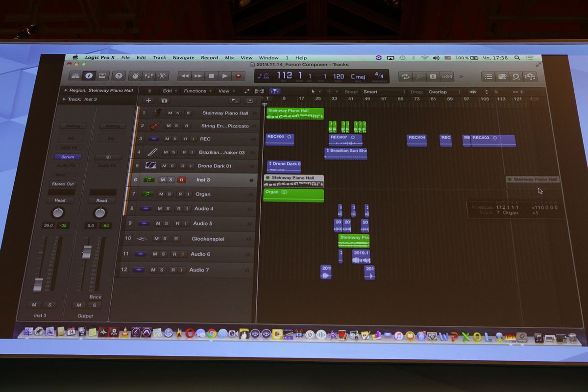Open the Library panel icon
This screenshot has height=392, width=588.
click(x=75, y=75)
